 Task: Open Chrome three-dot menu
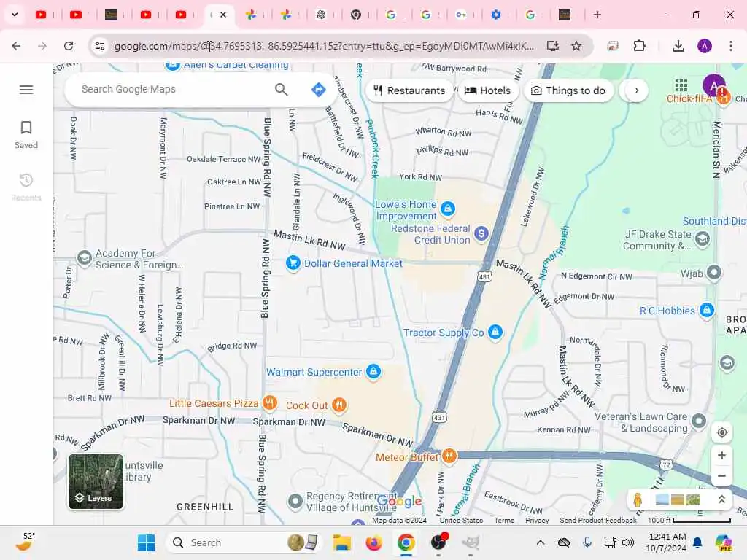[x=731, y=46]
